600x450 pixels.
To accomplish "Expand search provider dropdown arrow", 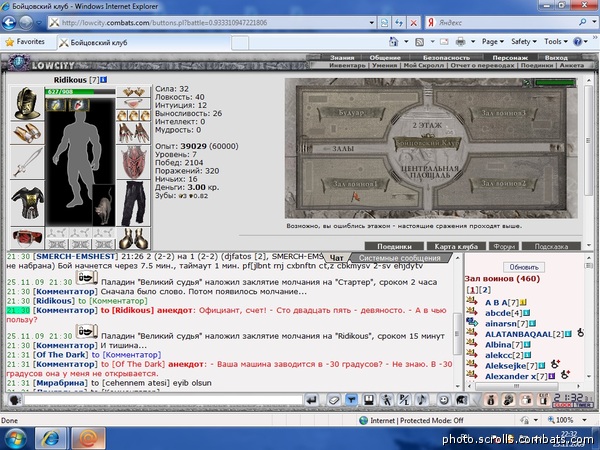I will pyautogui.click(x=593, y=23).
